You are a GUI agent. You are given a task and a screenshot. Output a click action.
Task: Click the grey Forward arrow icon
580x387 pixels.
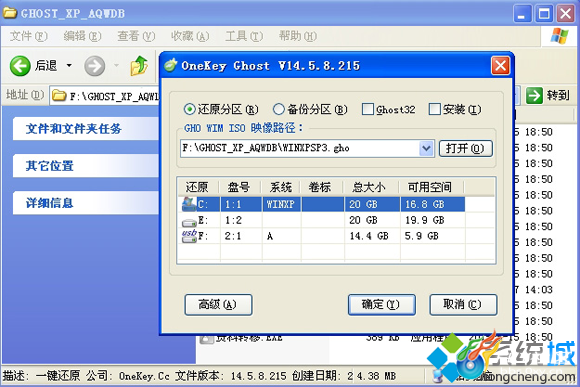point(95,66)
